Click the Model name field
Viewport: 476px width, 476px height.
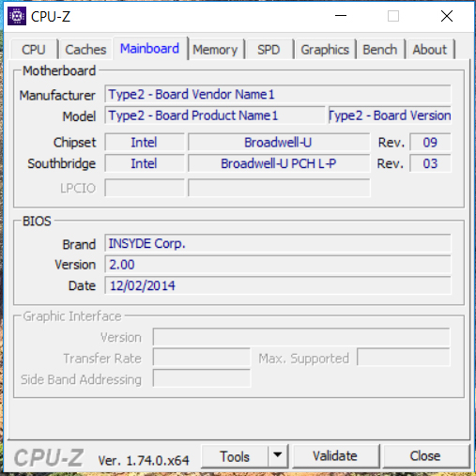point(215,115)
